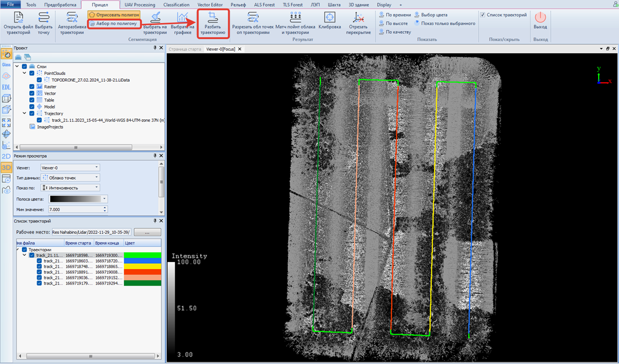619x364 pixels.
Task: Select the По времени display option
Action: pyautogui.click(x=395, y=15)
